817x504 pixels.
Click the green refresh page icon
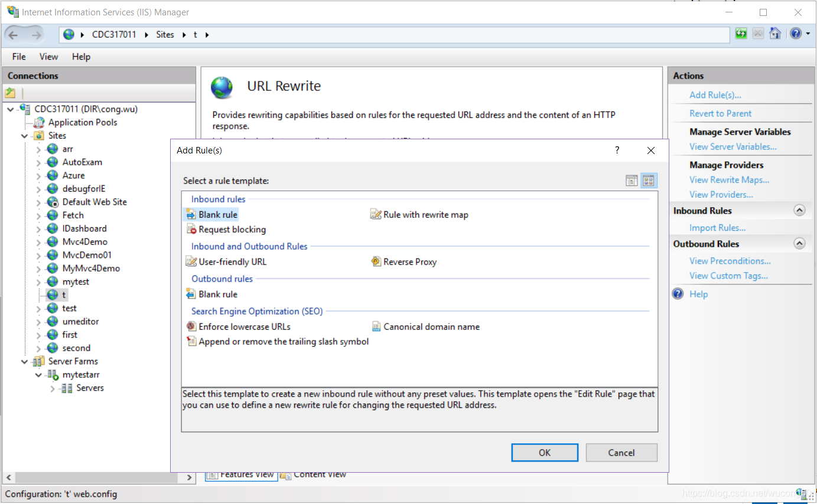(741, 34)
